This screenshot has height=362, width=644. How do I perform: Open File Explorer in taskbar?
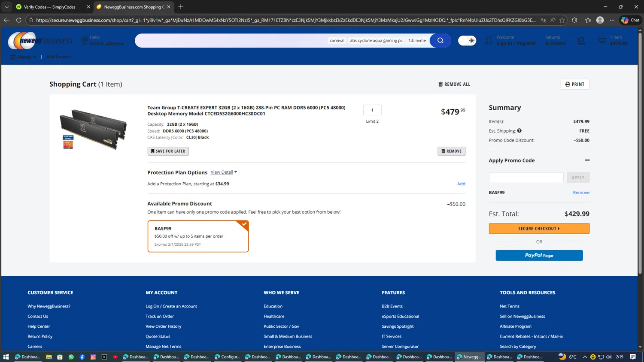tap(49, 357)
